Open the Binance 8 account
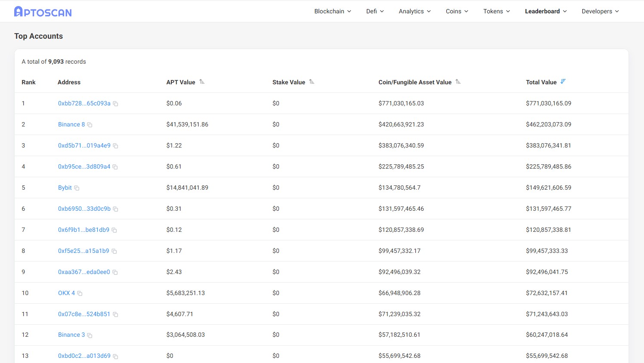The height and width of the screenshot is (363, 644). pos(71,124)
